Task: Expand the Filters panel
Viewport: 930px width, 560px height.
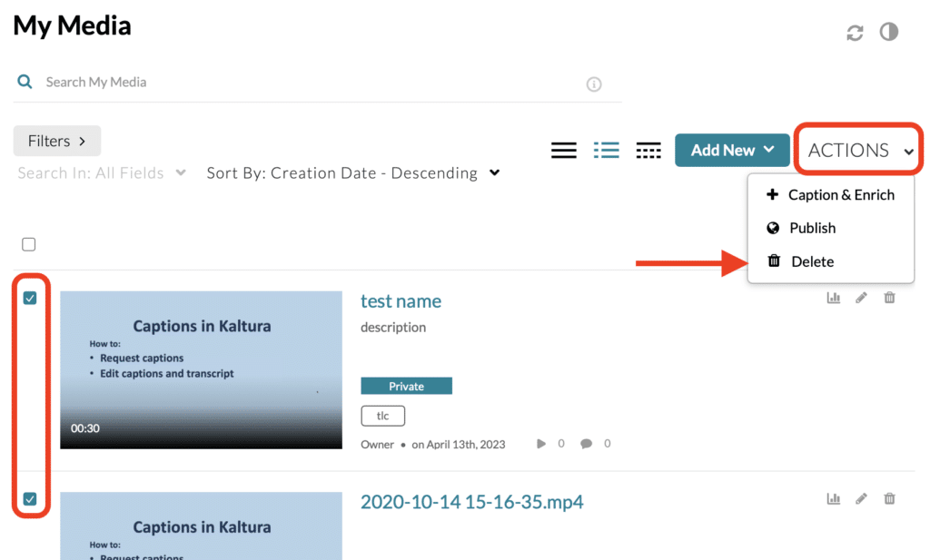Action: pyautogui.click(x=56, y=141)
